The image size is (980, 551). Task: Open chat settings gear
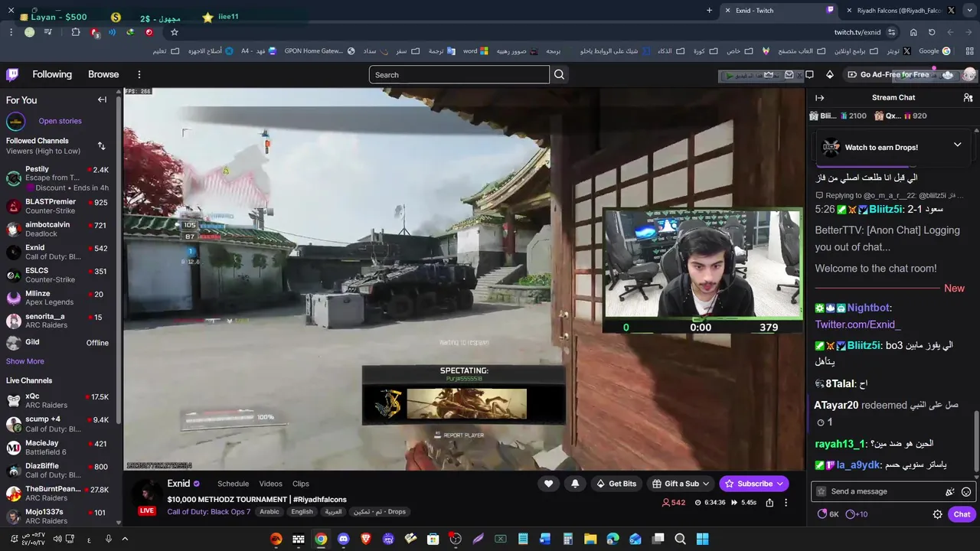[x=937, y=514]
